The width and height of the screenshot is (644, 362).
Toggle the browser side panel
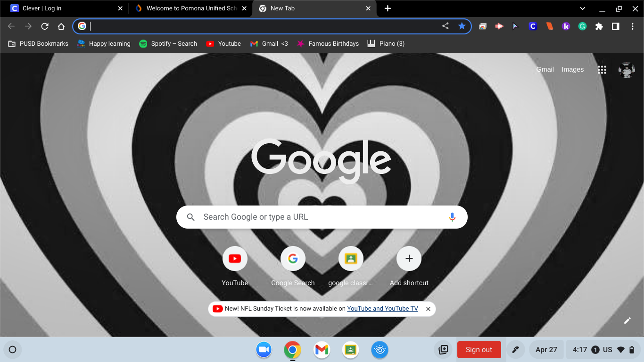coord(615,26)
